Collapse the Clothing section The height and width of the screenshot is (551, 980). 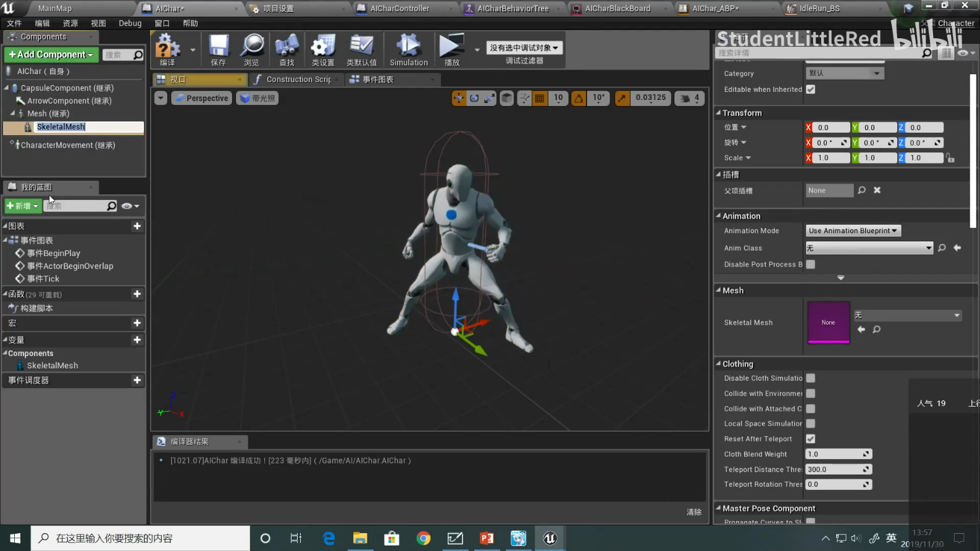click(718, 364)
